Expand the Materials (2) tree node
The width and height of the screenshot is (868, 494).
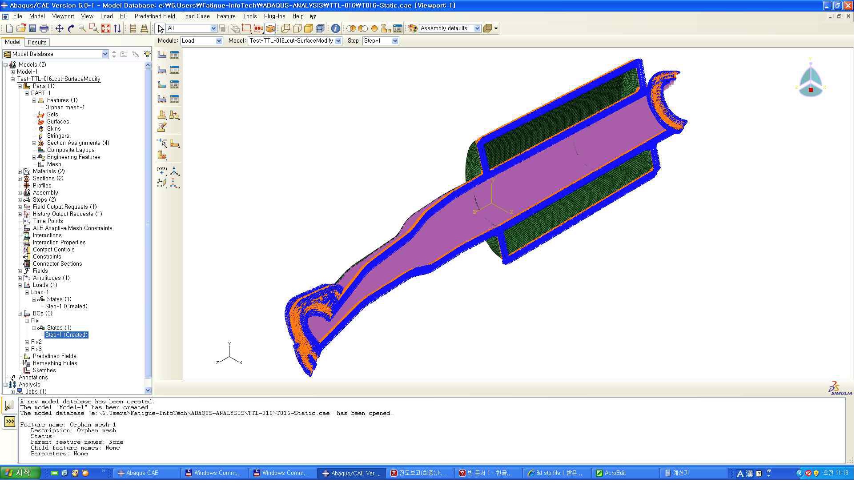[x=20, y=171]
